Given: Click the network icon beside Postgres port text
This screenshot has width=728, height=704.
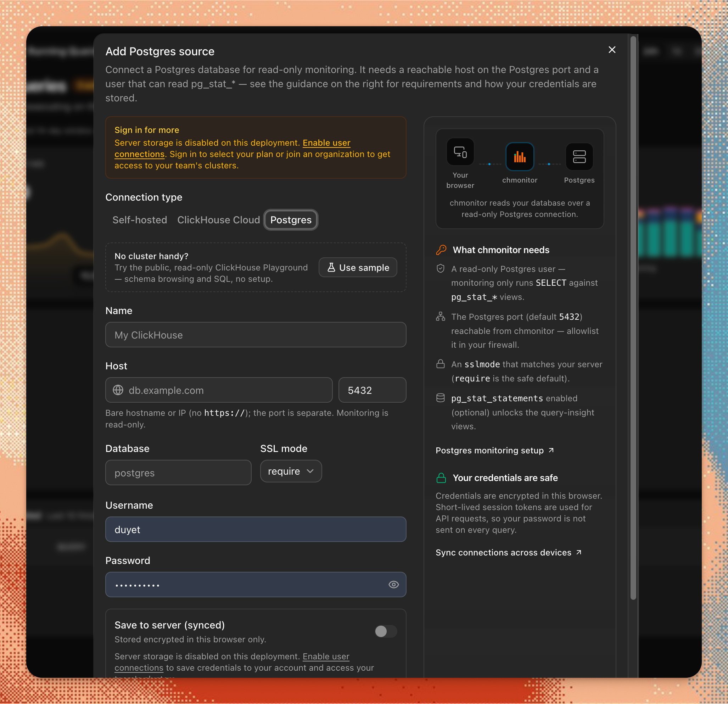Looking at the screenshot, I should coord(441,317).
